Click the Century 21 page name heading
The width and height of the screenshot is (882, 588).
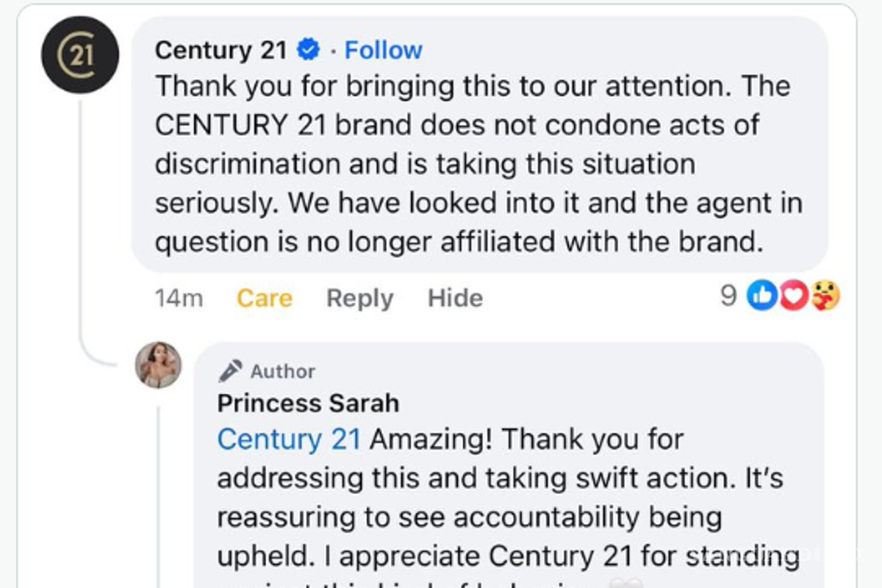click(220, 49)
